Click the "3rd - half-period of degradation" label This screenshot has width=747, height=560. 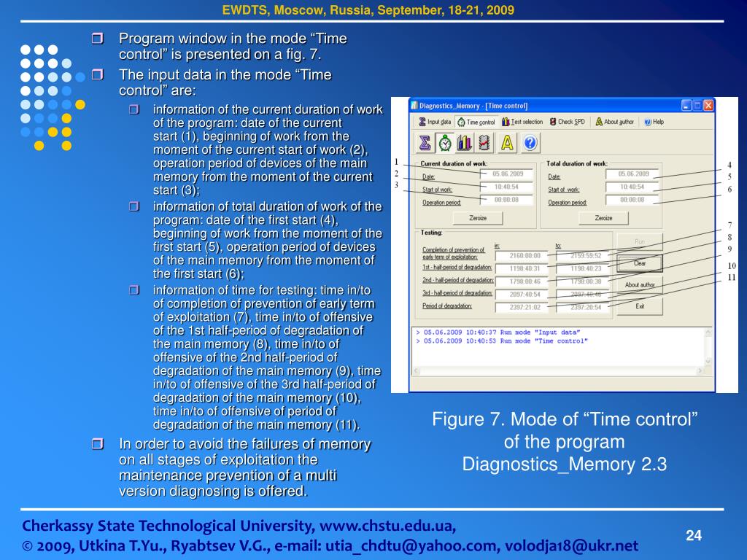pos(457,293)
